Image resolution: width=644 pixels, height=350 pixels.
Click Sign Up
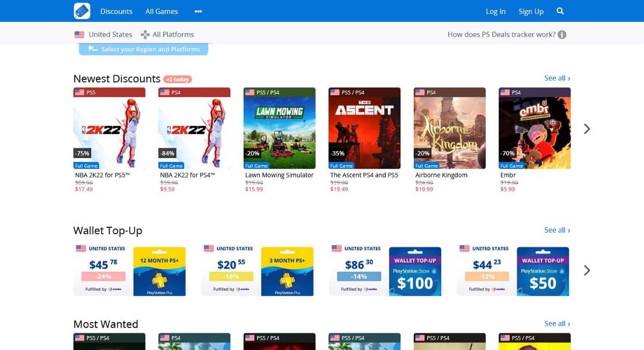531,11
